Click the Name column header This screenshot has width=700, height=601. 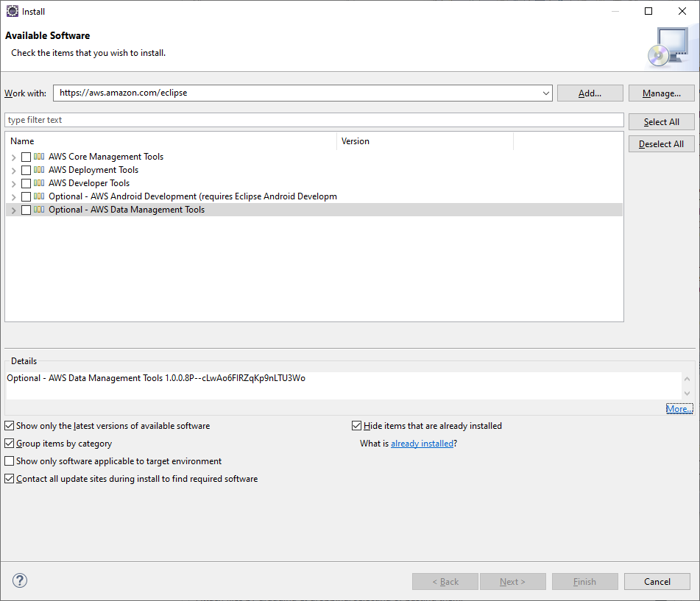point(22,141)
